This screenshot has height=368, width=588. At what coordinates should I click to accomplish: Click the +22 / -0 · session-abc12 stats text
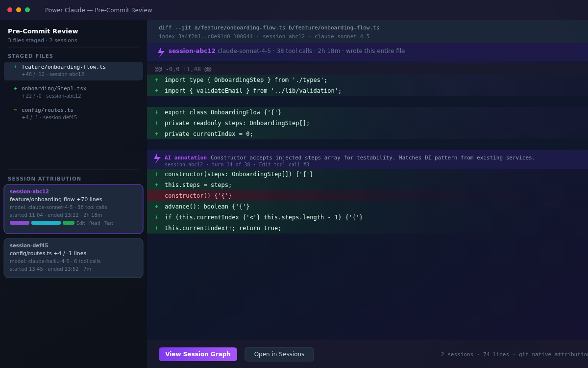(51, 96)
